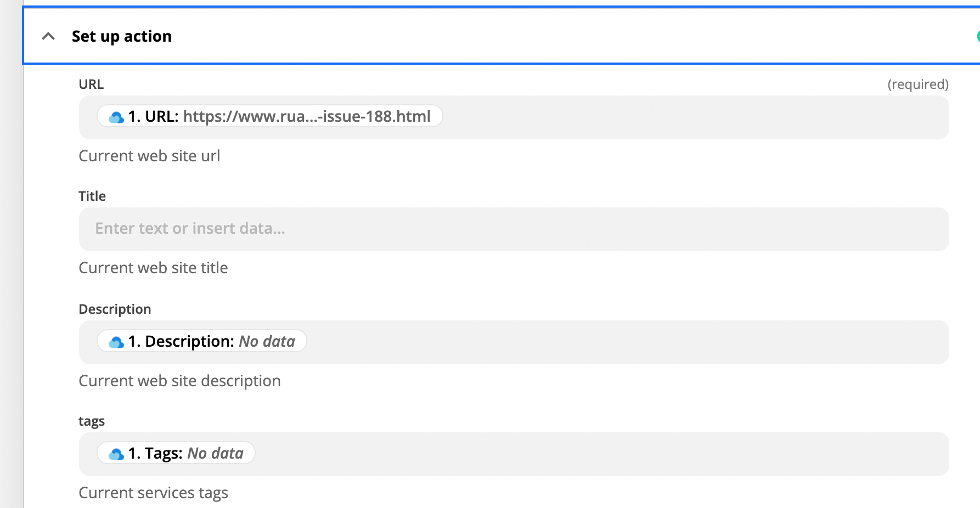
Task: Click the Title field label
Action: click(92, 196)
